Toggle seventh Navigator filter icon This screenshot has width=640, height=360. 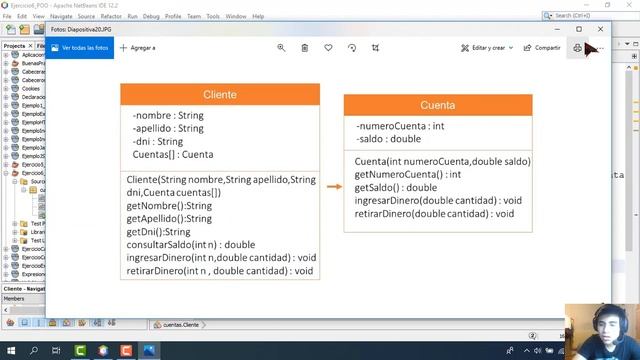pyautogui.click(x=97, y=323)
